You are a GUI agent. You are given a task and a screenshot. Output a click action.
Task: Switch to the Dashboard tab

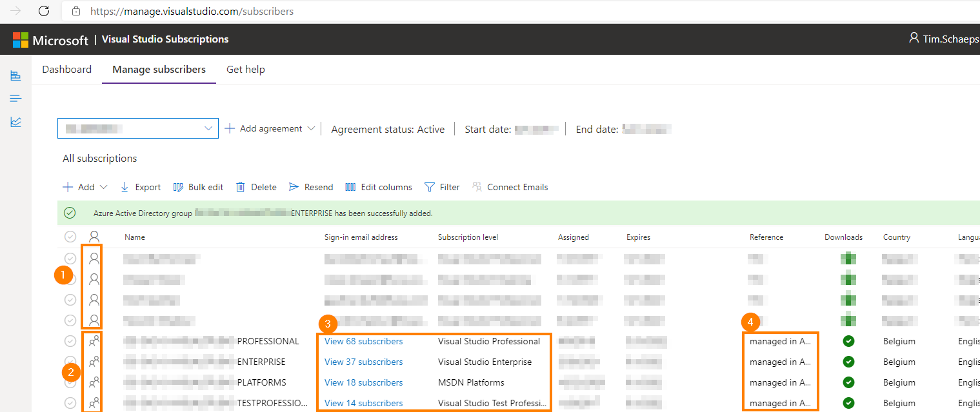(x=67, y=69)
